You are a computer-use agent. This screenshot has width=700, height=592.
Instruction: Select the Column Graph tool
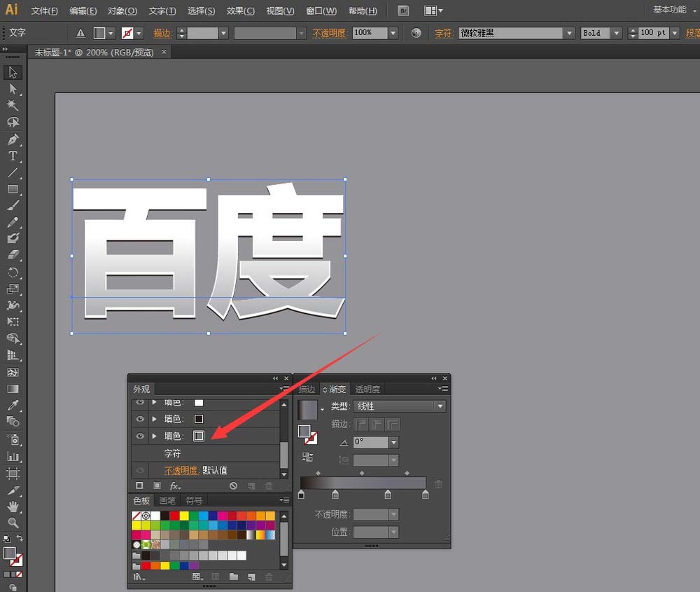tap(13, 457)
